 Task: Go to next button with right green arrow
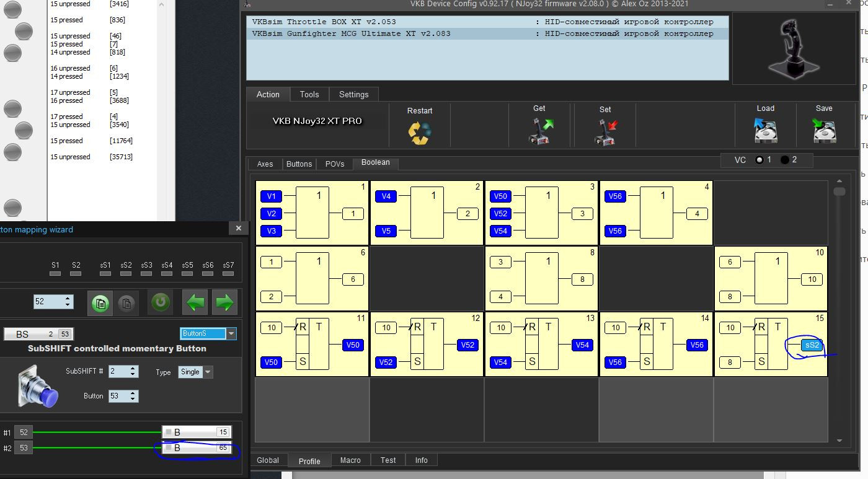[225, 302]
